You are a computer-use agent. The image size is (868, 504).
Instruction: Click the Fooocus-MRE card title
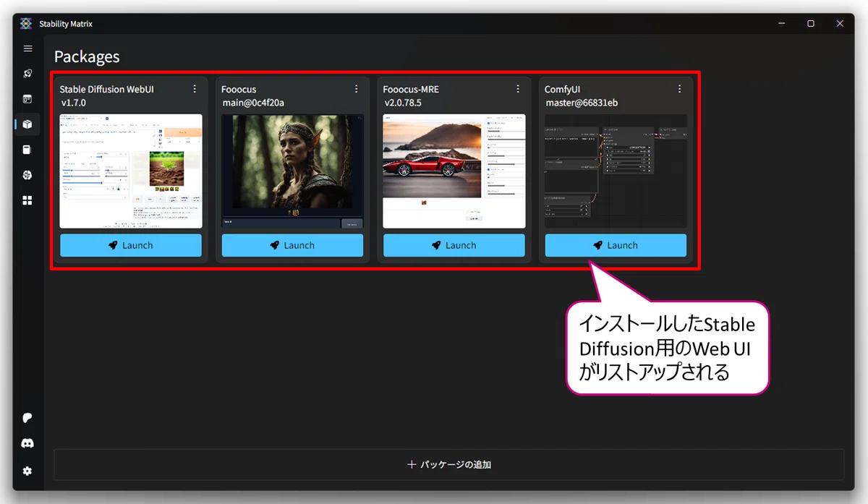click(x=411, y=90)
